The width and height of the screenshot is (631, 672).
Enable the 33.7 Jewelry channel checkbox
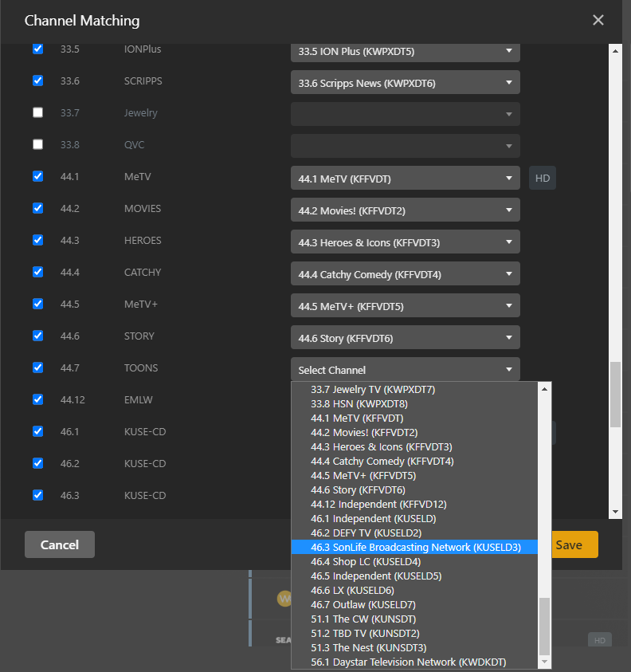pyautogui.click(x=37, y=112)
